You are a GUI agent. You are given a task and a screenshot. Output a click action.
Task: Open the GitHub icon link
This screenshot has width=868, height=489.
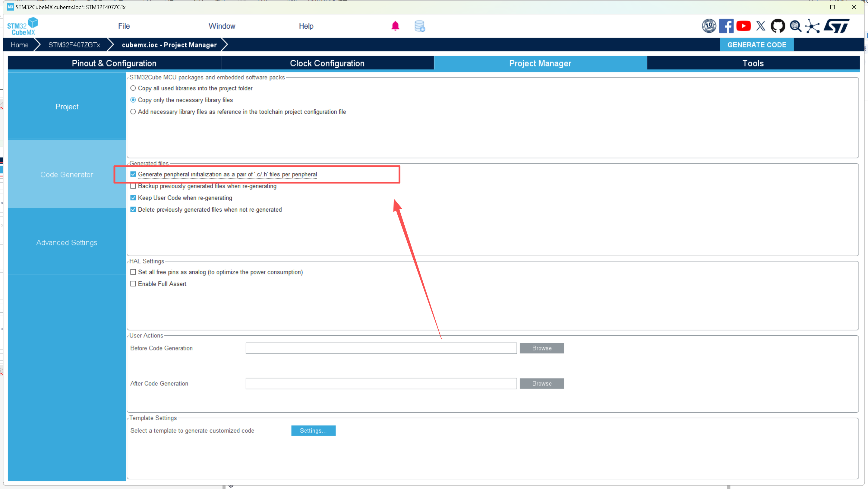coord(778,26)
